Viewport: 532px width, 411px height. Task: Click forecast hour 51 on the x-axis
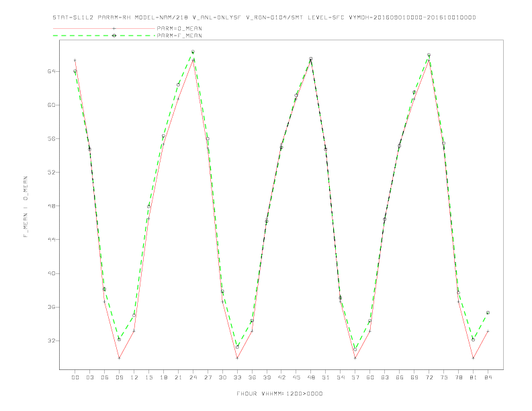(326, 377)
